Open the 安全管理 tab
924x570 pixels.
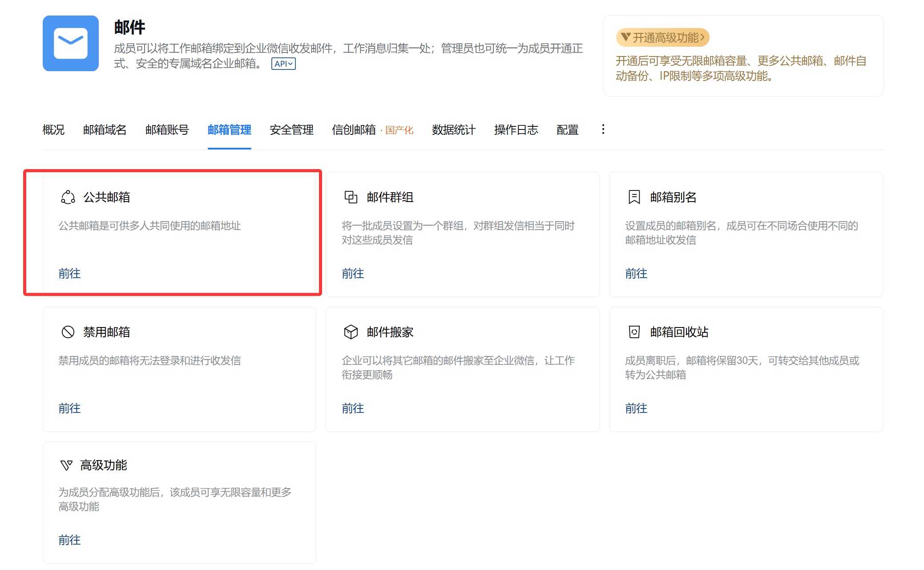click(x=291, y=130)
